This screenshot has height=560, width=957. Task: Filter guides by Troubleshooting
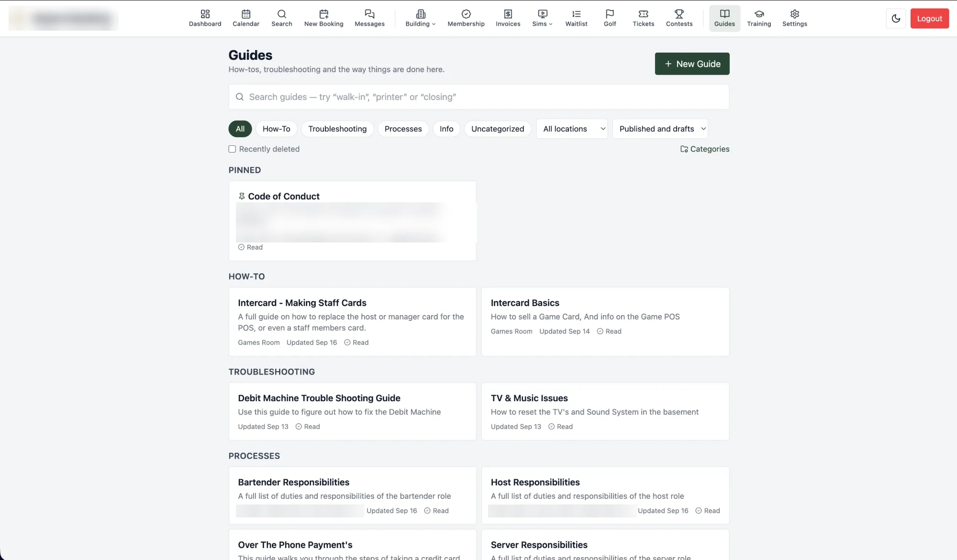coord(337,129)
